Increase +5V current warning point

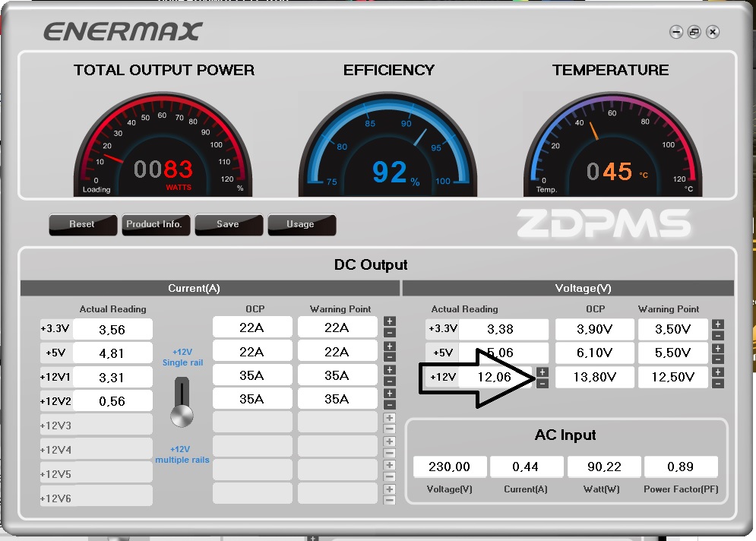390,346
